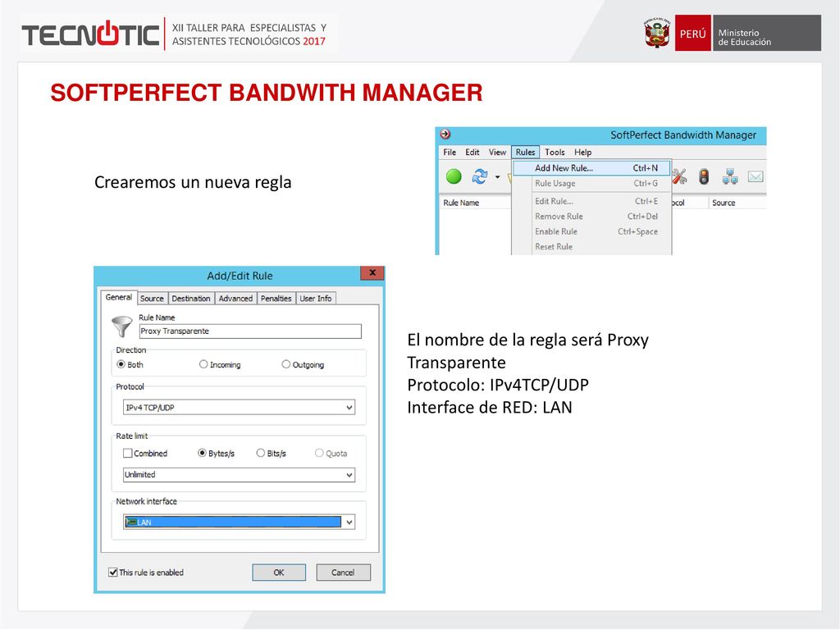The image size is (840, 630).
Task: Open the View menu
Action: 497,152
